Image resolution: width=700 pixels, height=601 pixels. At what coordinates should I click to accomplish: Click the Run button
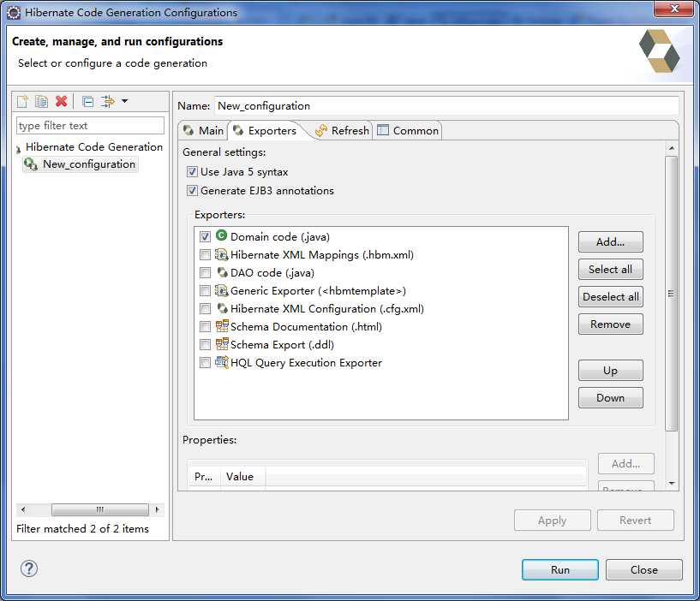click(559, 570)
